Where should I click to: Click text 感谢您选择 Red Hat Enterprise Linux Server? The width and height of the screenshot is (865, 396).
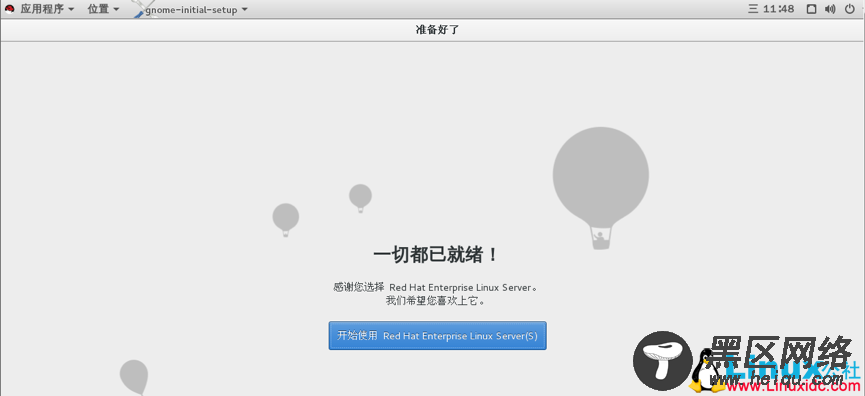point(436,287)
